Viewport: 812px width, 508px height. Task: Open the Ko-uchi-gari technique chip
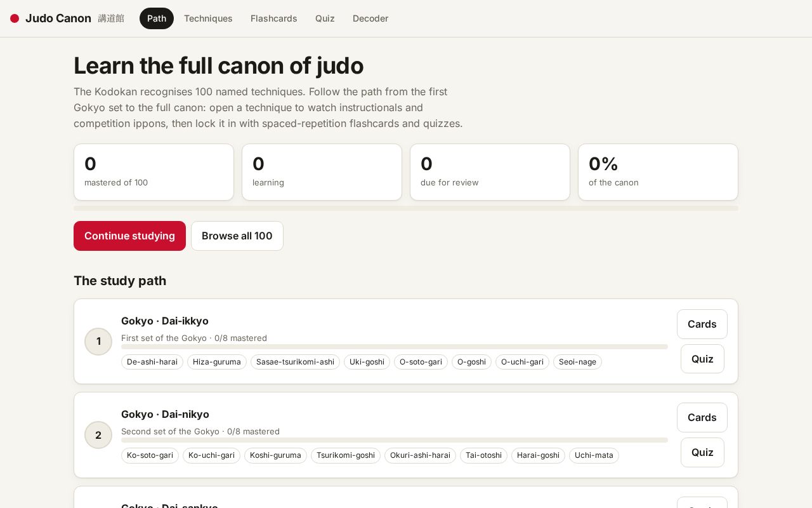point(211,455)
